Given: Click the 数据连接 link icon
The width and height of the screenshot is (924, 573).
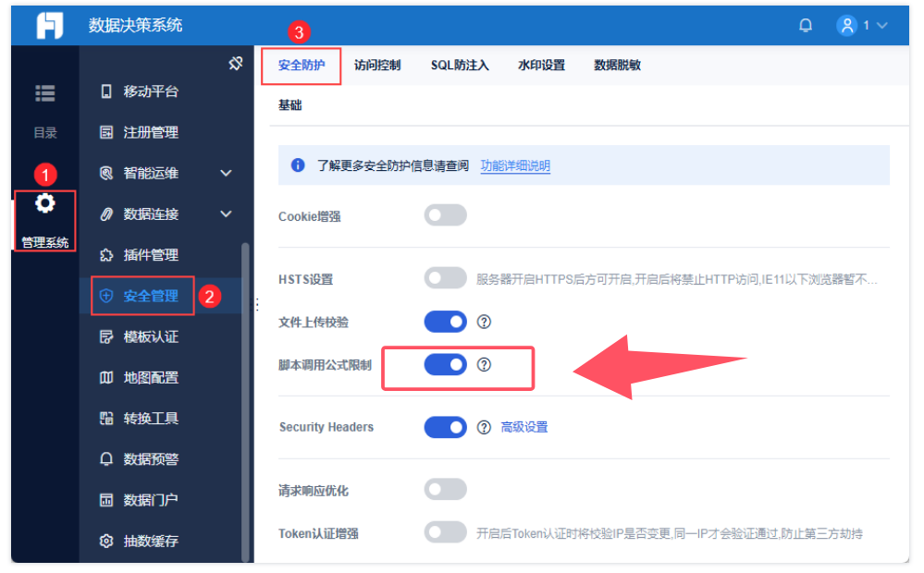Looking at the screenshot, I should point(106,213).
